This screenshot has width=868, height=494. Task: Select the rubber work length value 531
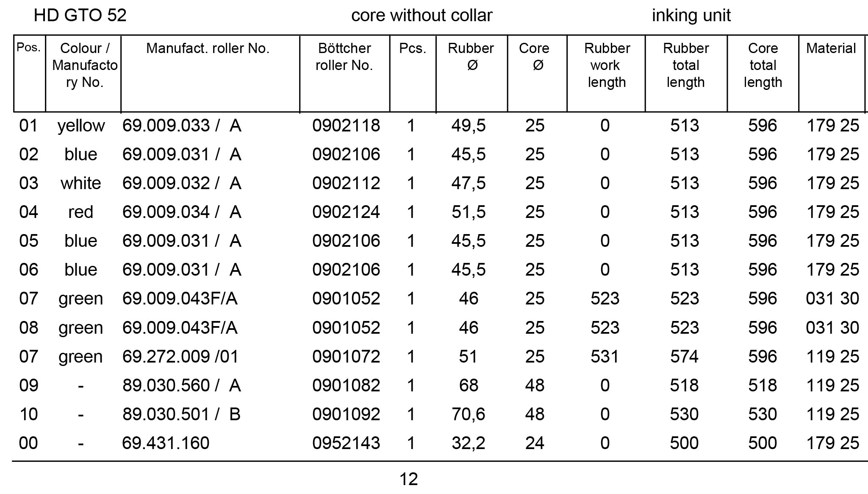tap(605, 357)
